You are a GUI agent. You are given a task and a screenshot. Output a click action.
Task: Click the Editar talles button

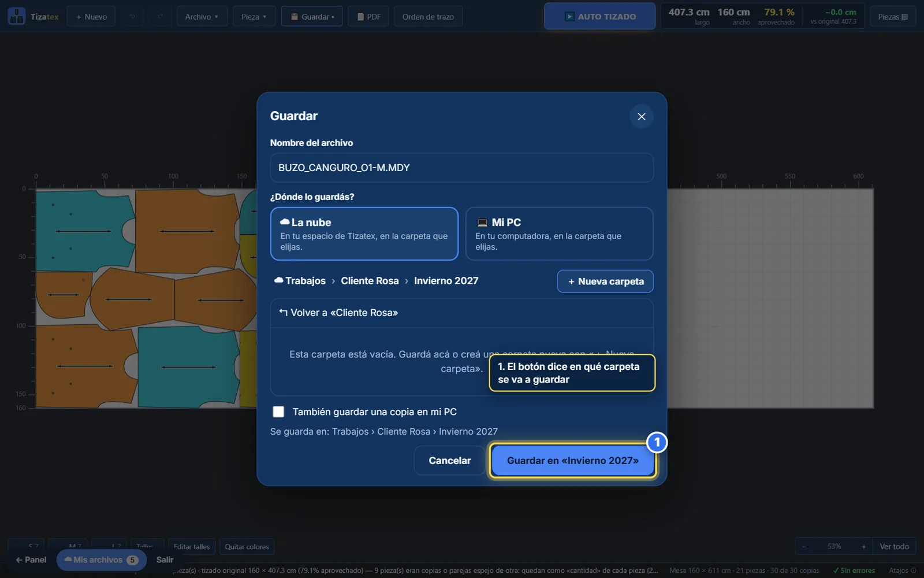(x=192, y=547)
